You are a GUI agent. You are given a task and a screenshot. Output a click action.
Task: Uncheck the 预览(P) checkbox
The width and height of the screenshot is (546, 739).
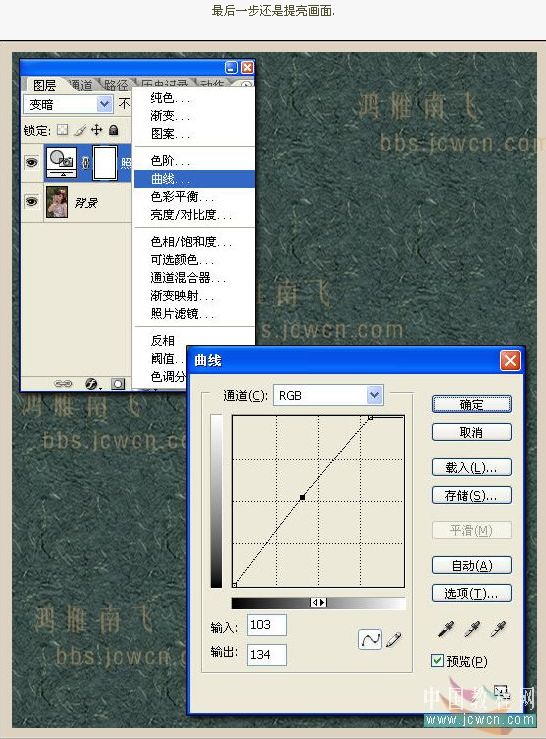(437, 660)
